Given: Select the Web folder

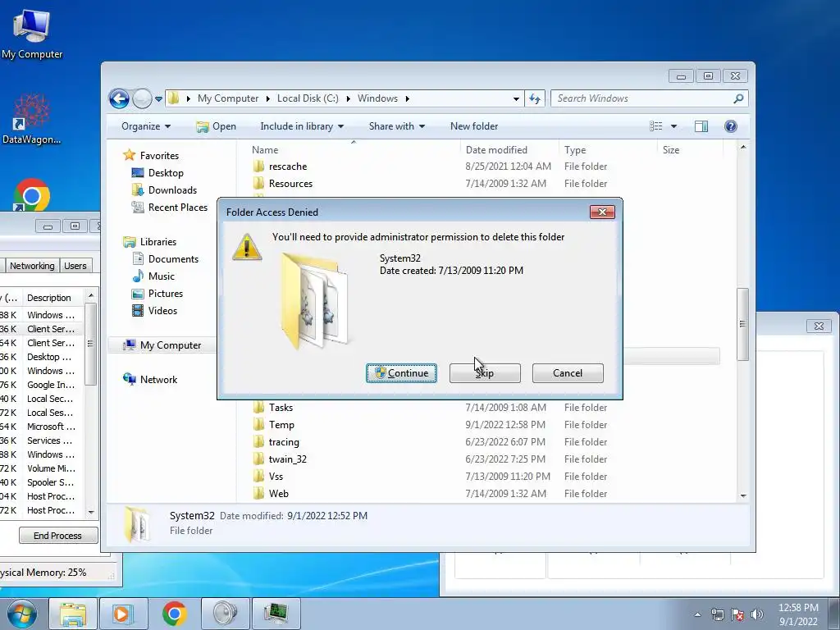Looking at the screenshot, I should (279, 493).
